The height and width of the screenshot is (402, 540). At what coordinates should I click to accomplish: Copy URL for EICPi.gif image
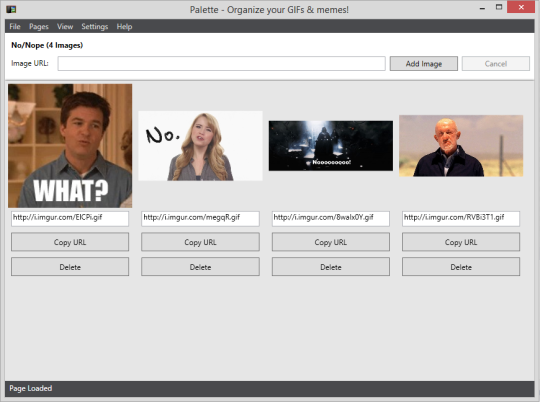(70, 242)
